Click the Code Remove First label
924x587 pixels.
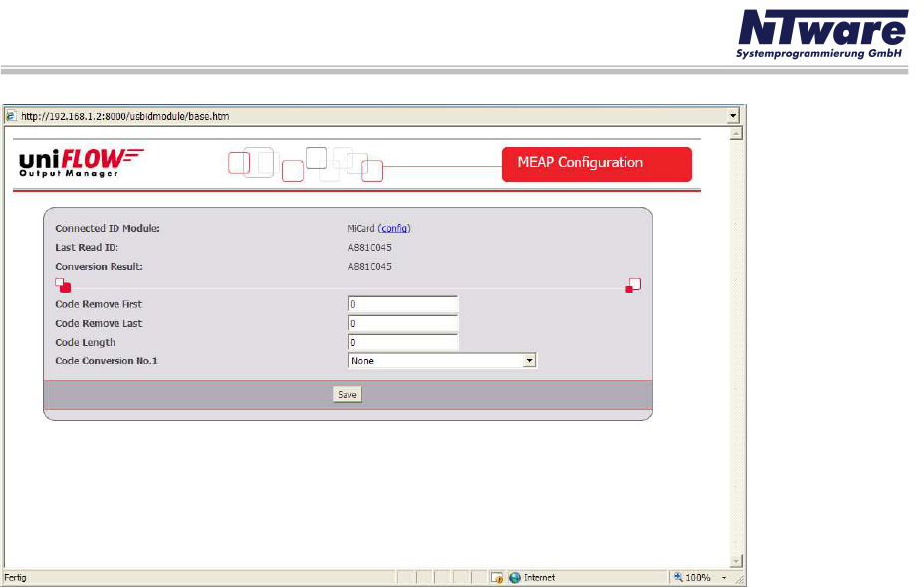tap(99, 304)
